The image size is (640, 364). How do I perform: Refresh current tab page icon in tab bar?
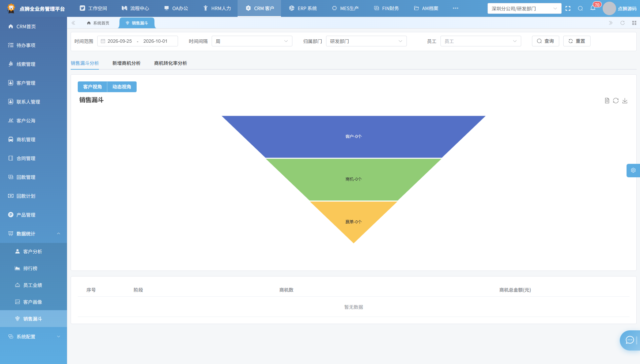tap(623, 23)
